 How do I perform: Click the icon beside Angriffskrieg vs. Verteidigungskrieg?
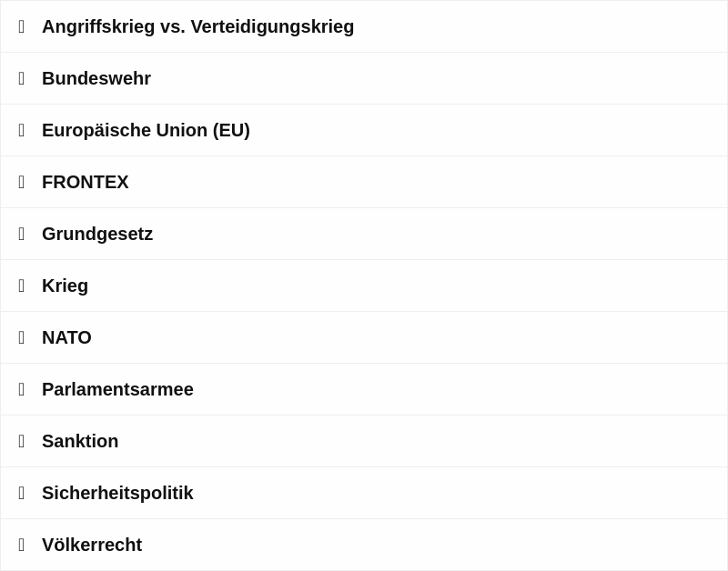(21, 26)
